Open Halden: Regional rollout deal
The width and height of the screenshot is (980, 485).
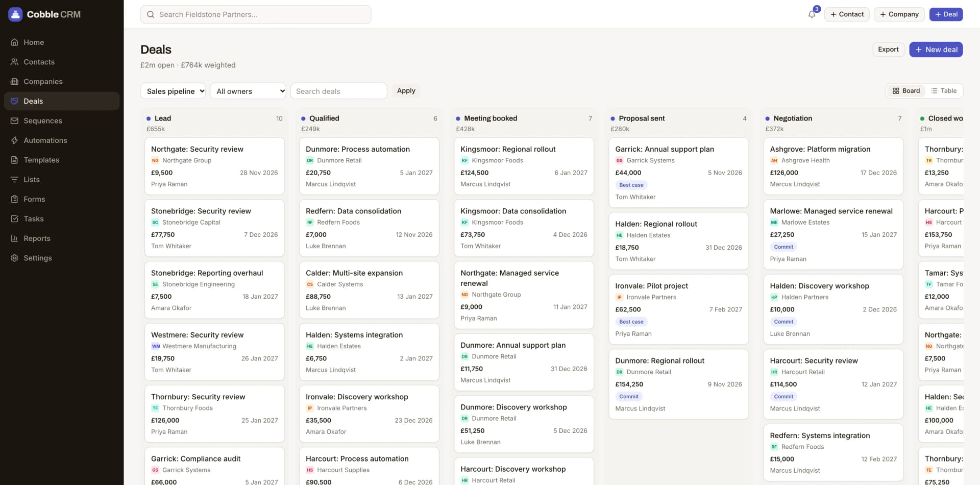678,241
